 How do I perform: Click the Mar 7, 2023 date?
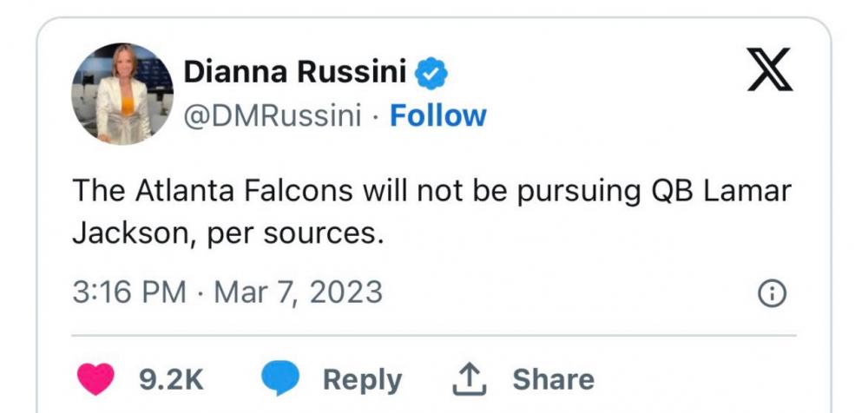[298, 292]
